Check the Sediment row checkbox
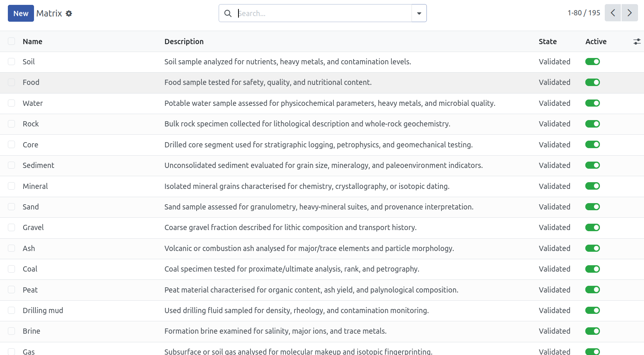This screenshot has width=644, height=355. [x=12, y=165]
